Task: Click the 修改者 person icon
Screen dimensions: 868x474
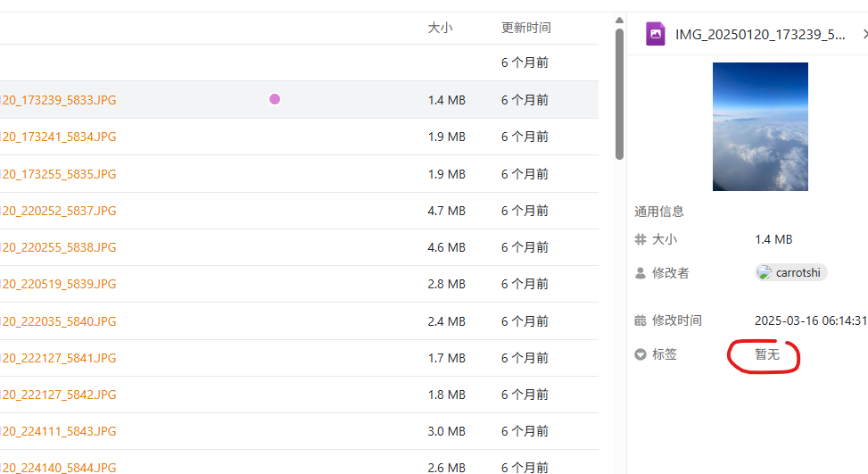Action: pos(641,273)
